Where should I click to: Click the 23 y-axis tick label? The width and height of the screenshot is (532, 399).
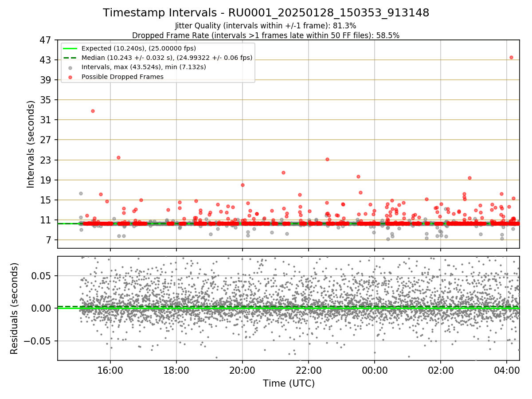point(46,160)
